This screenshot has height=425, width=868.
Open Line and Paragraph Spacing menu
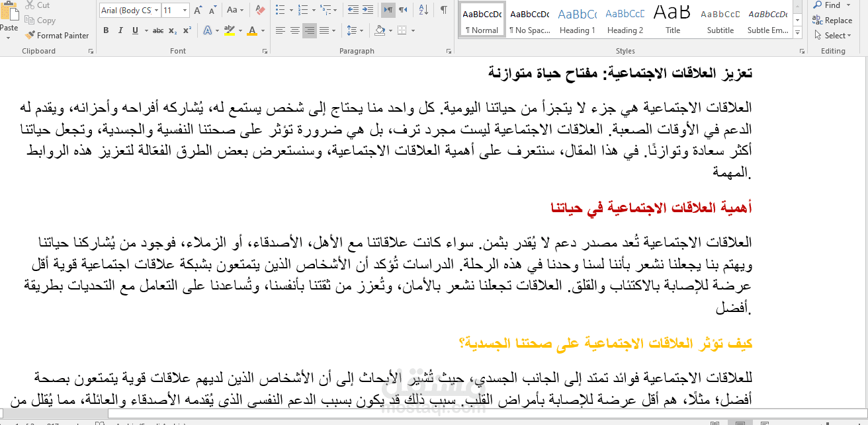(x=355, y=30)
